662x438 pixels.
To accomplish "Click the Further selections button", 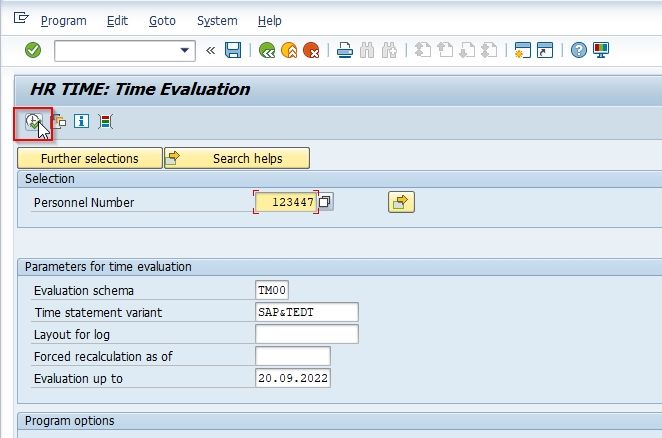I will (90, 158).
